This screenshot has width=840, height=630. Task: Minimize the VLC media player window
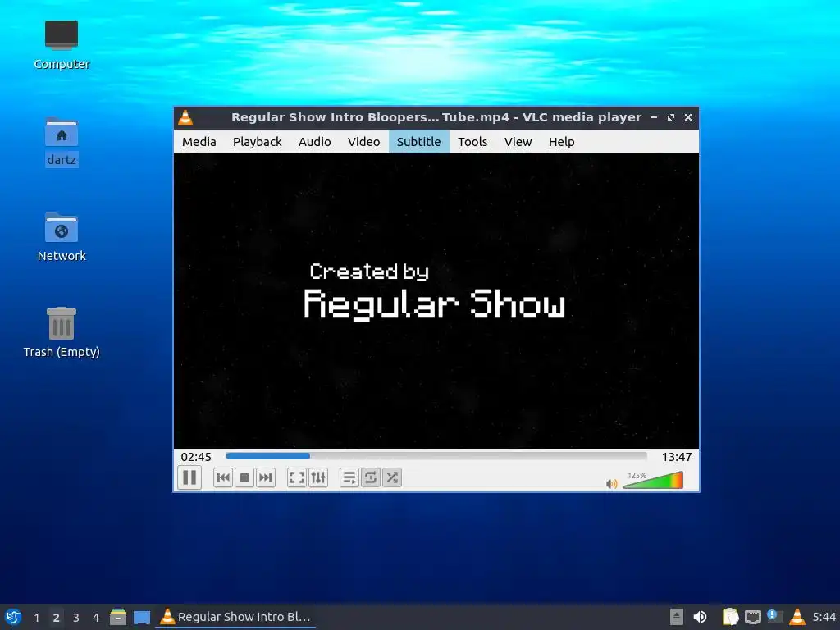click(654, 117)
